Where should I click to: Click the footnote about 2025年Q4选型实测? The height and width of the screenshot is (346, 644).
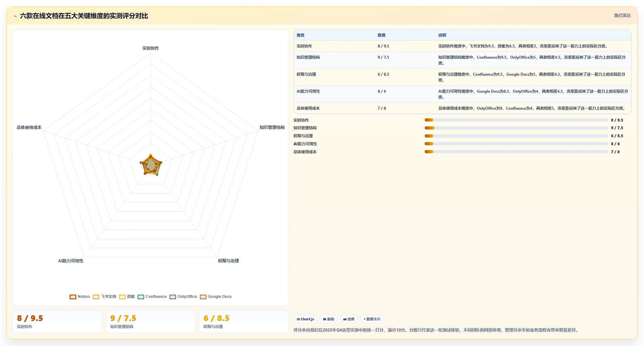point(436,330)
